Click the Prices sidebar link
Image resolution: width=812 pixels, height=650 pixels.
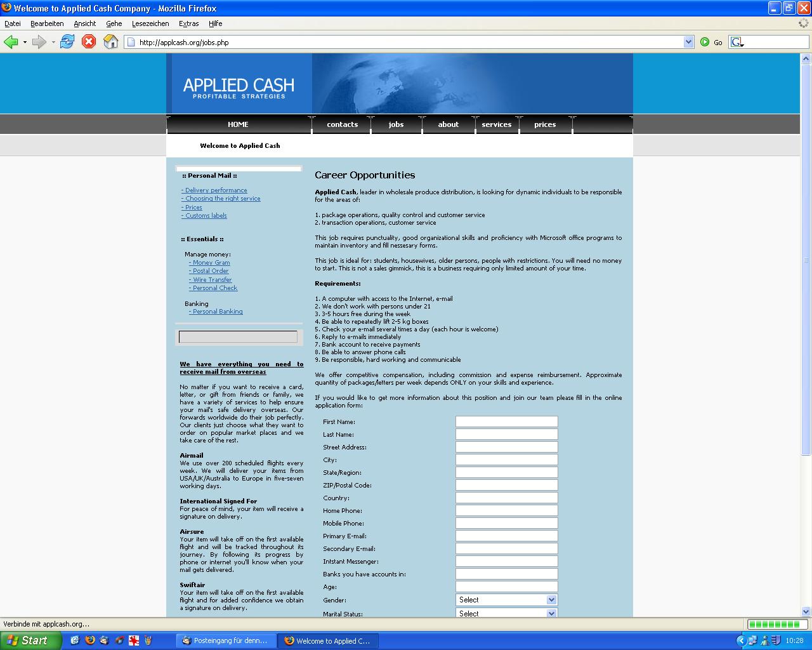coord(192,208)
